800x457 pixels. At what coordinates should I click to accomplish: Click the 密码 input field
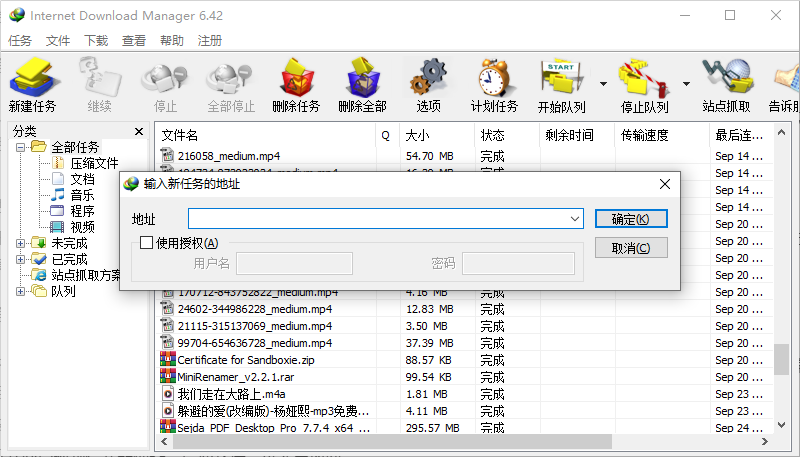point(518,263)
